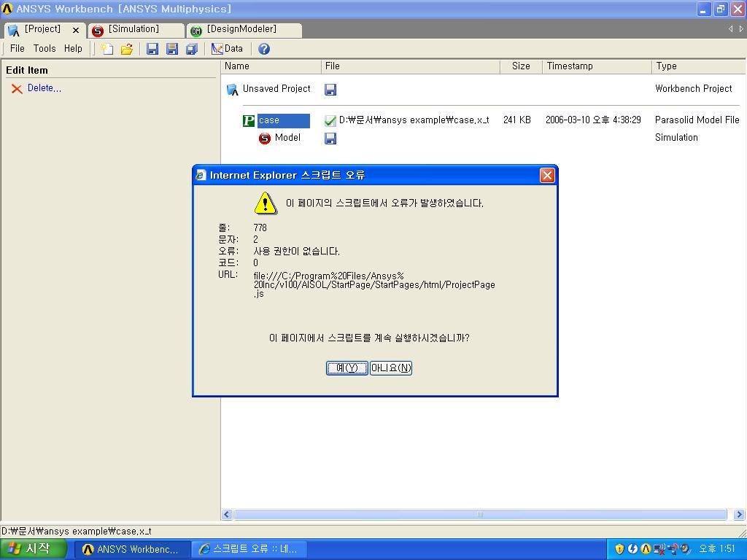This screenshot has width=747, height=560.
Task: Click the green P Parasolid icon
Action: point(249,121)
